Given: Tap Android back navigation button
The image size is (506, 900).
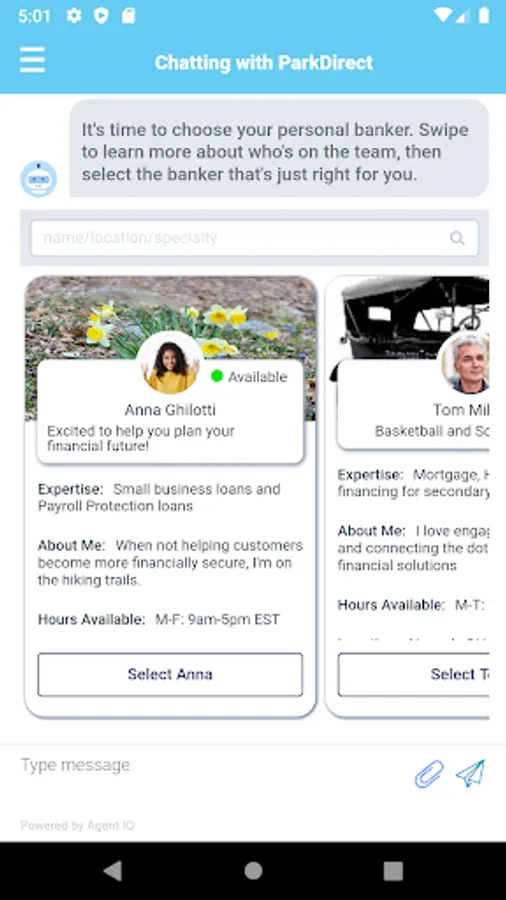Looking at the screenshot, I should (112, 871).
